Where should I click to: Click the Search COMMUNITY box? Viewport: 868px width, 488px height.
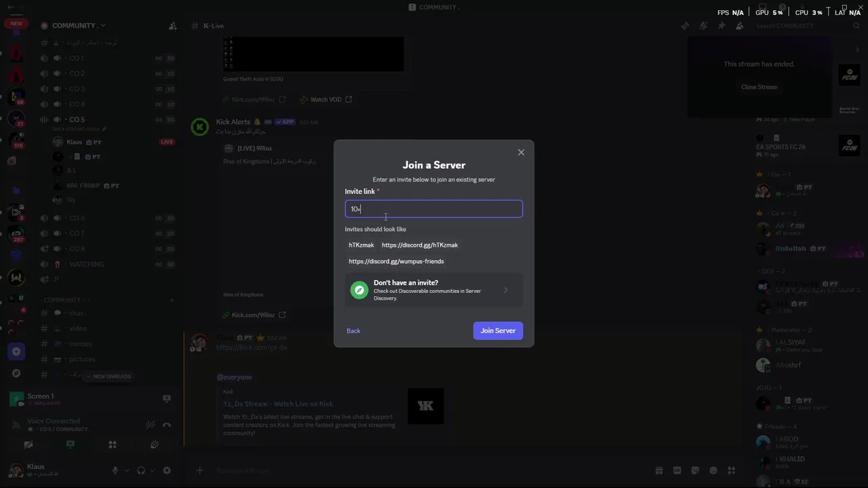[x=807, y=26]
